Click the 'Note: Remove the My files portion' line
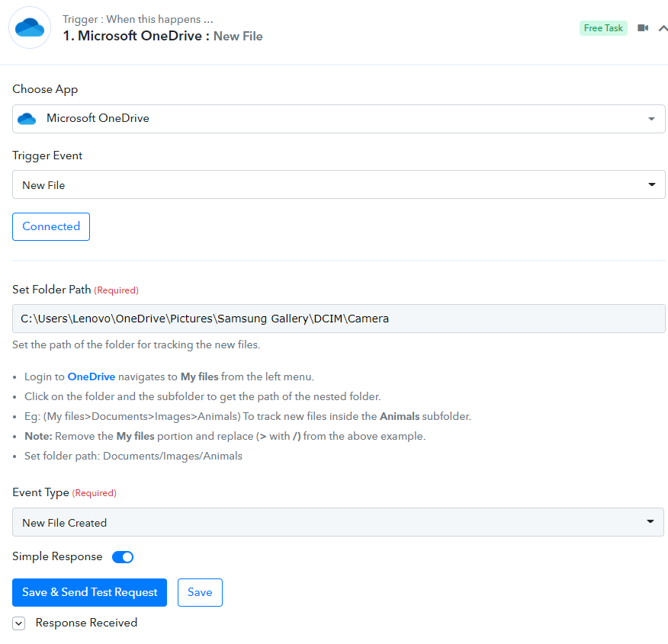 (x=225, y=436)
